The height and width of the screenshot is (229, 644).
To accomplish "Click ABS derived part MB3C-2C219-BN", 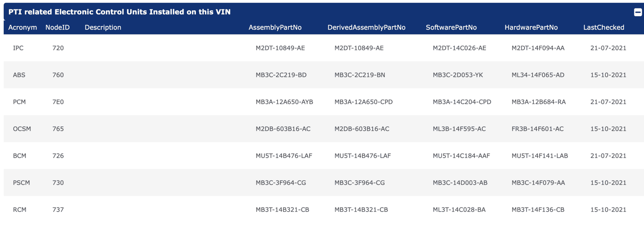I will [360, 75].
